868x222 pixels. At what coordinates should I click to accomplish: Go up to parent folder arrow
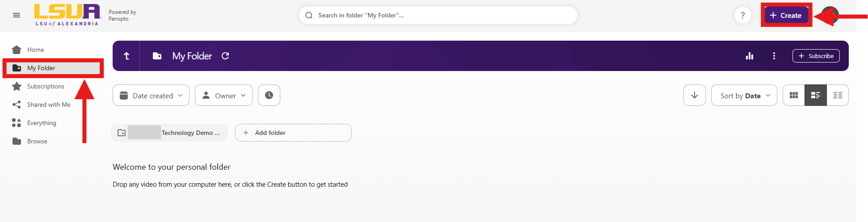[x=126, y=56]
